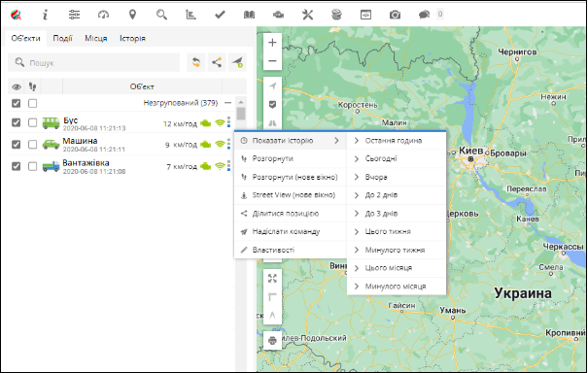Image resolution: width=588 pixels, height=373 pixels.
Task: Toggle follow checkbox for Машина
Action: 33,145
